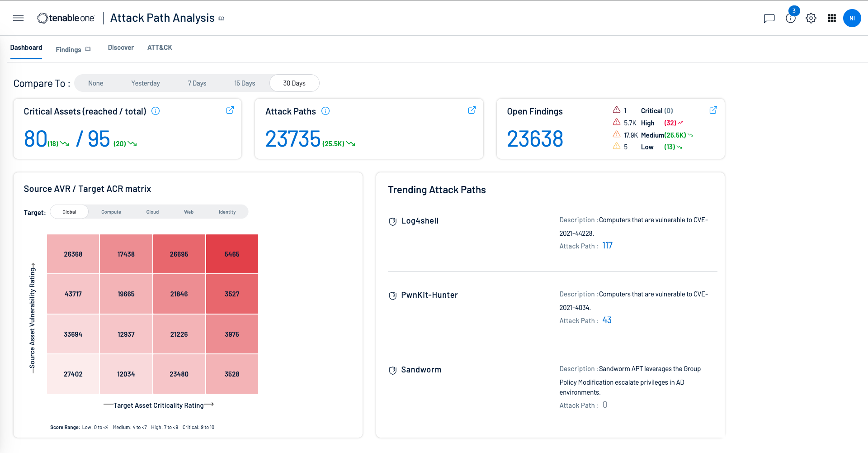Click the Medium (25.5K) findings row

653,135
